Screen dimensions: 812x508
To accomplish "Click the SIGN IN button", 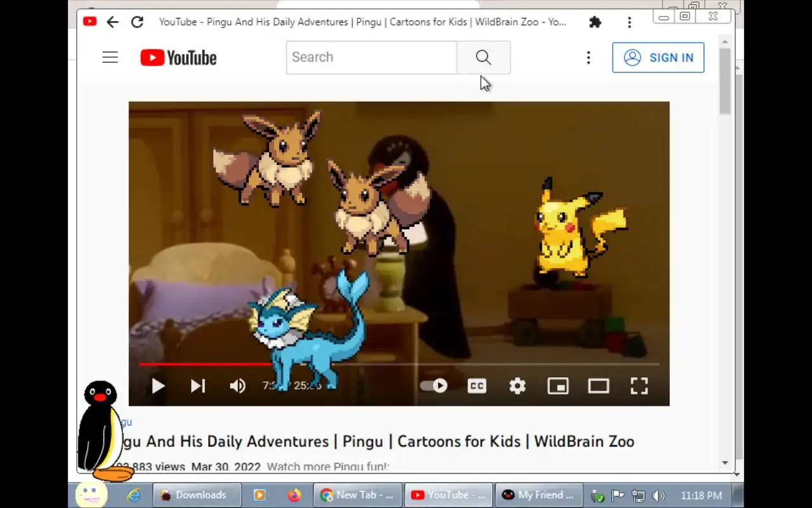I will point(658,58).
